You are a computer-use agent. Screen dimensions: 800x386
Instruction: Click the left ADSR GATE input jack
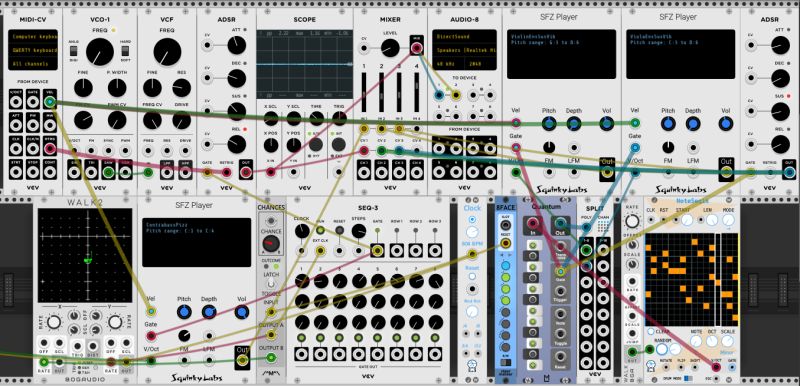tap(207, 172)
